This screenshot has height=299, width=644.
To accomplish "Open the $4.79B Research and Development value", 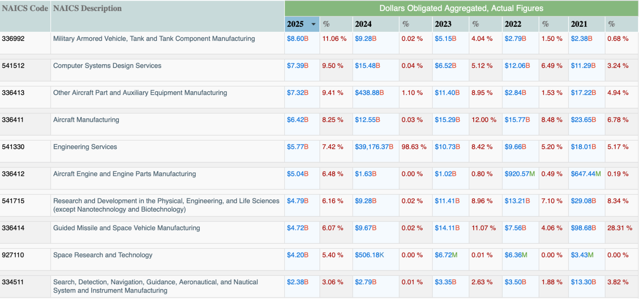I will click(297, 201).
